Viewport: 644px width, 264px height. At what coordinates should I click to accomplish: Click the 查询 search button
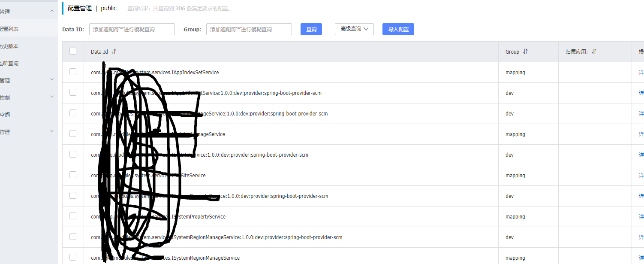click(x=311, y=29)
